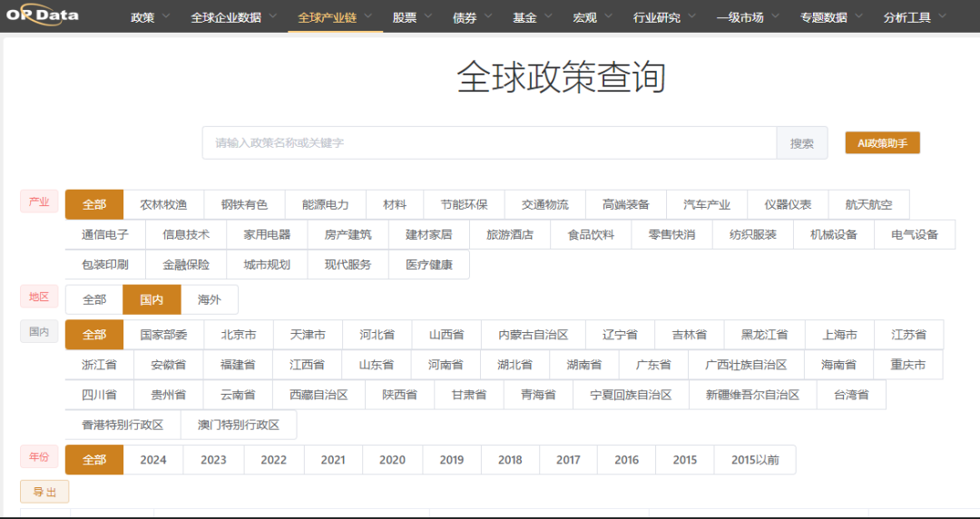The width and height of the screenshot is (980, 519).
Task: Filter policies by 上海市
Action: [x=840, y=335]
